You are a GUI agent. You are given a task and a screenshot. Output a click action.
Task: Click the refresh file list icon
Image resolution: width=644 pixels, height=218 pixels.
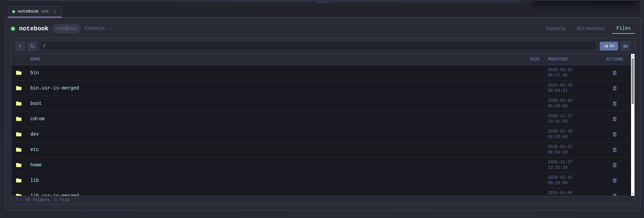point(32,46)
